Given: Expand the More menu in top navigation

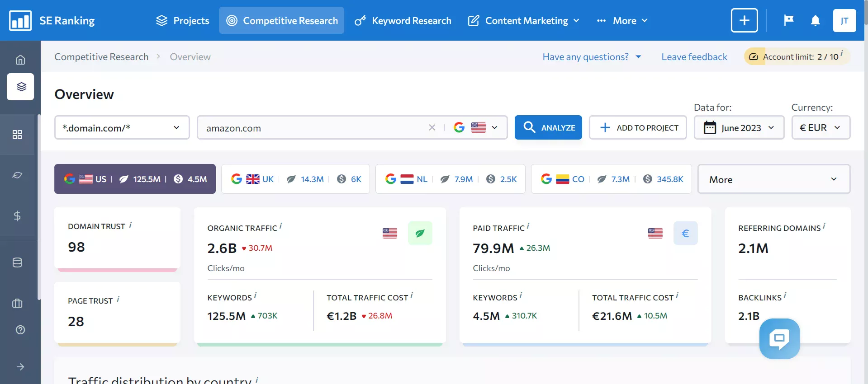Looking at the screenshot, I should [622, 20].
